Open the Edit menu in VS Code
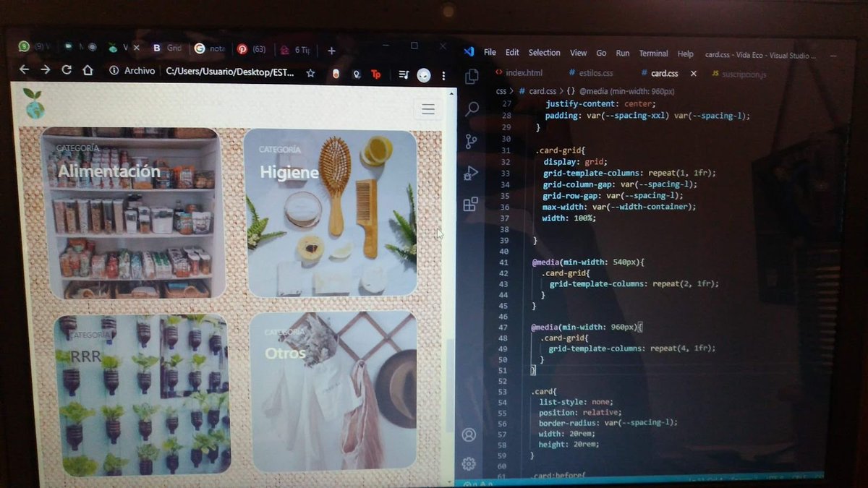868x488 pixels. tap(512, 52)
